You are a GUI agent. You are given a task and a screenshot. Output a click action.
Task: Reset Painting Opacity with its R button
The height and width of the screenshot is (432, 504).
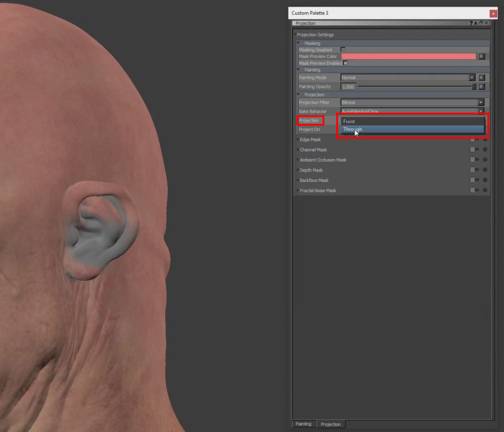pos(481,86)
